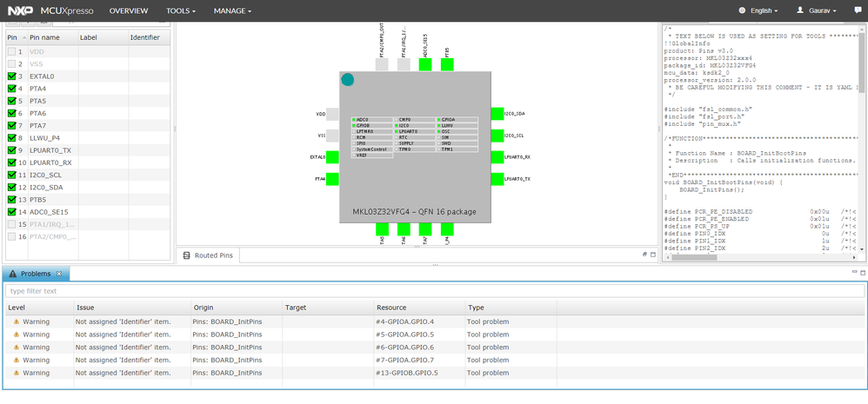868x404 pixels.
Task: Click the green PTA5 pin under the chip
Action: (382, 229)
